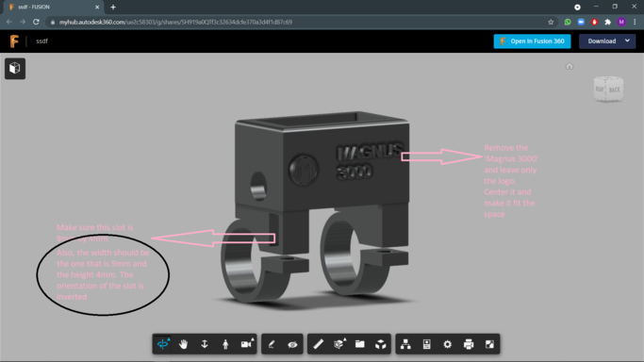Select the Markup pencil tool
Image resolution: width=644 pixels, height=362 pixels.
[272, 344]
